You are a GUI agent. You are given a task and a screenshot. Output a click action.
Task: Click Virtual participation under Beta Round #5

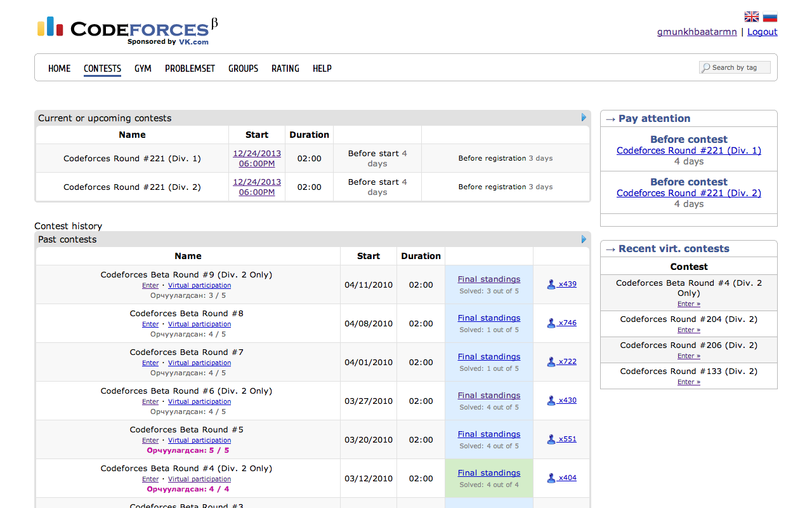coord(199,441)
